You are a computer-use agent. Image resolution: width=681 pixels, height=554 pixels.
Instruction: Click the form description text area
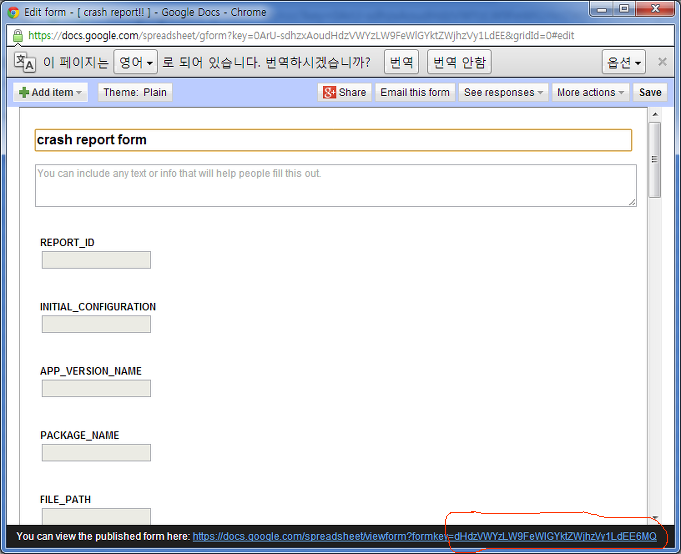coord(336,185)
